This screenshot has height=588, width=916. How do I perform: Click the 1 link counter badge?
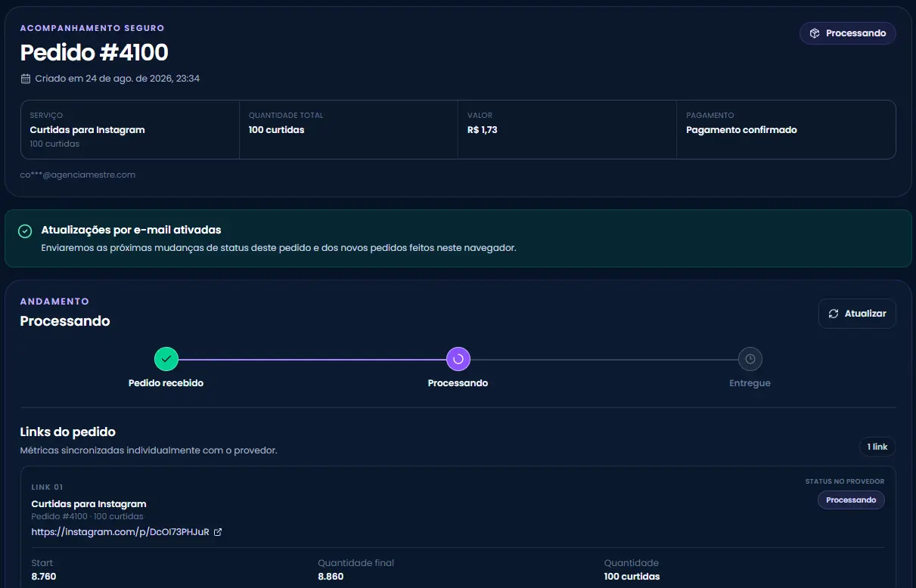[x=877, y=447]
